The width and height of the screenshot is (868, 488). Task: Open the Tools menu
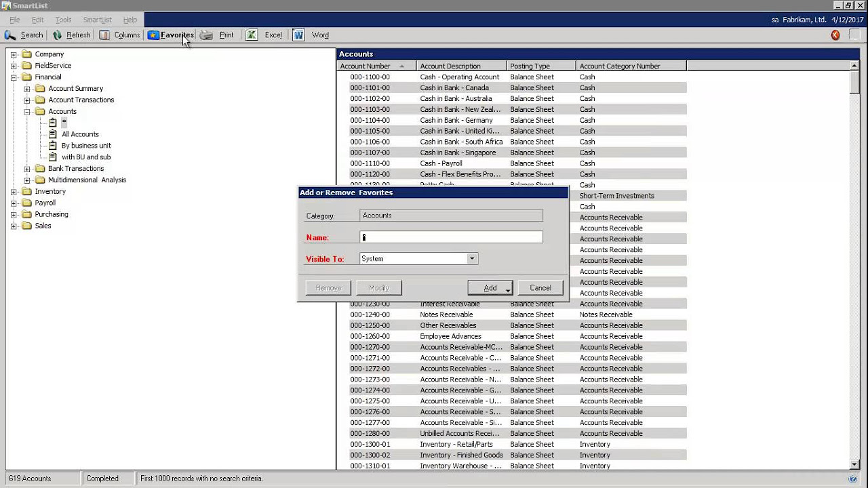pos(63,20)
